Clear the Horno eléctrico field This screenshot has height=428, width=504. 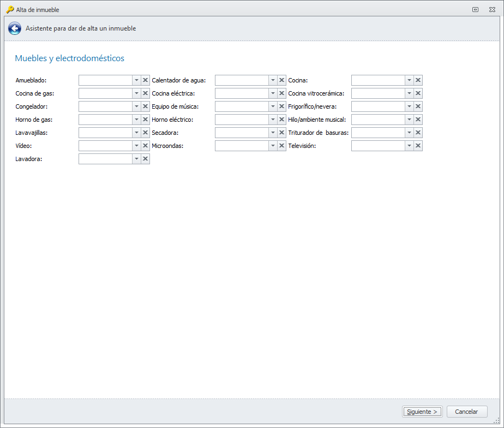pyautogui.click(x=281, y=120)
